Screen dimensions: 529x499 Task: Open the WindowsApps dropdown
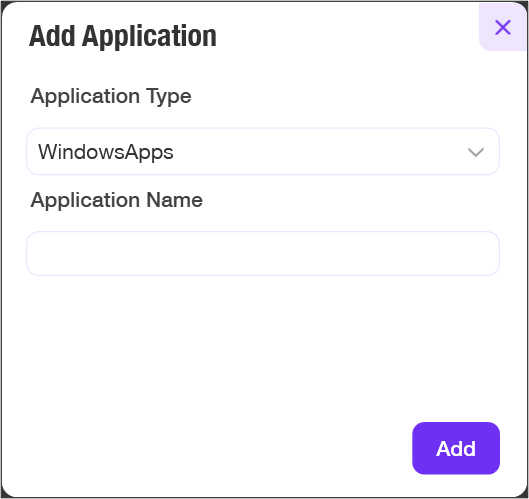[x=263, y=151]
